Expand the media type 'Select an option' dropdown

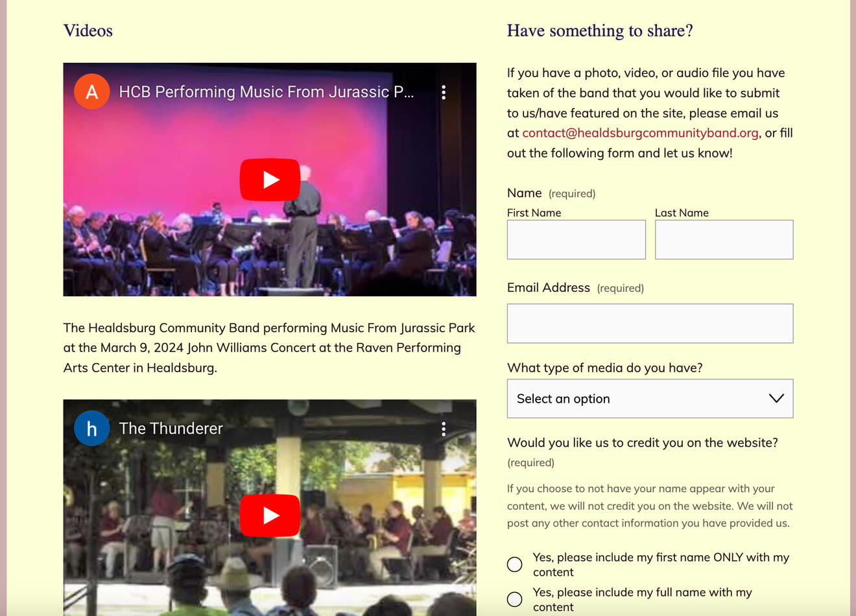[650, 399]
